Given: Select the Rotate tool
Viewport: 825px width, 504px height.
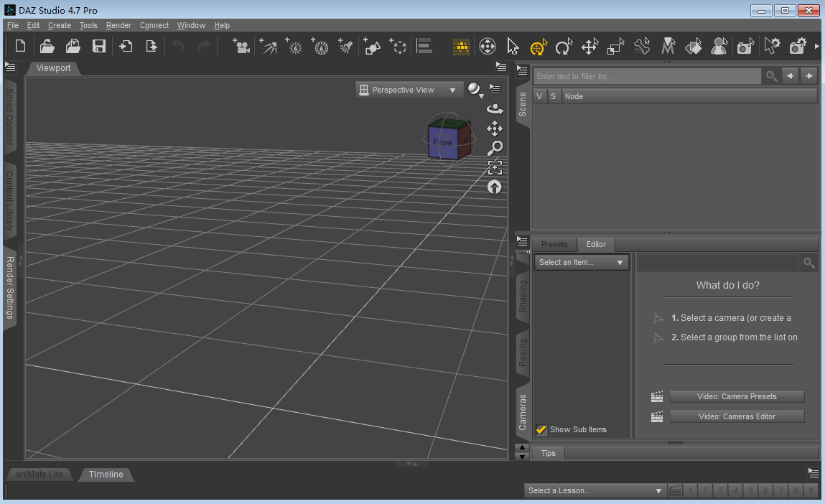Looking at the screenshot, I should (x=564, y=46).
